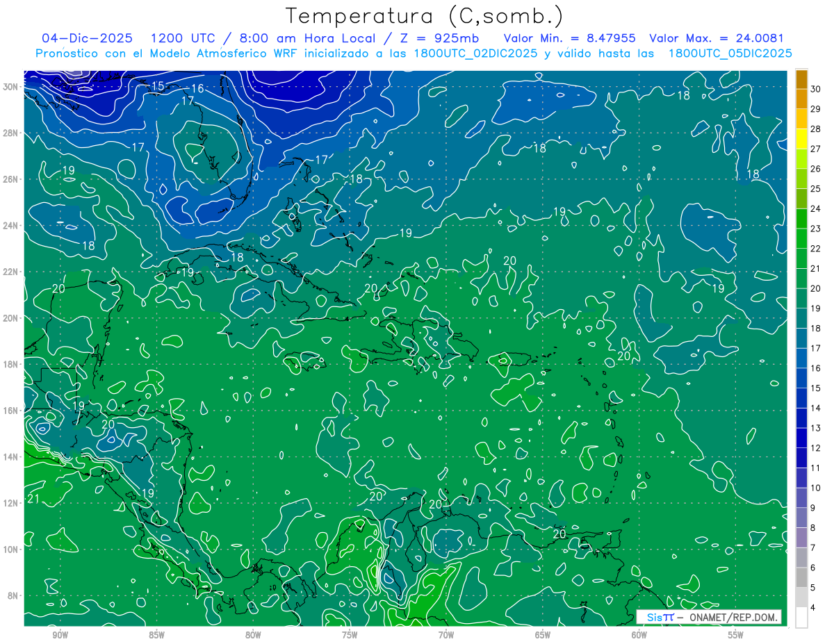Click the brown-orange swatch above 30
Image resolution: width=834 pixels, height=644 pixels.
801,79
